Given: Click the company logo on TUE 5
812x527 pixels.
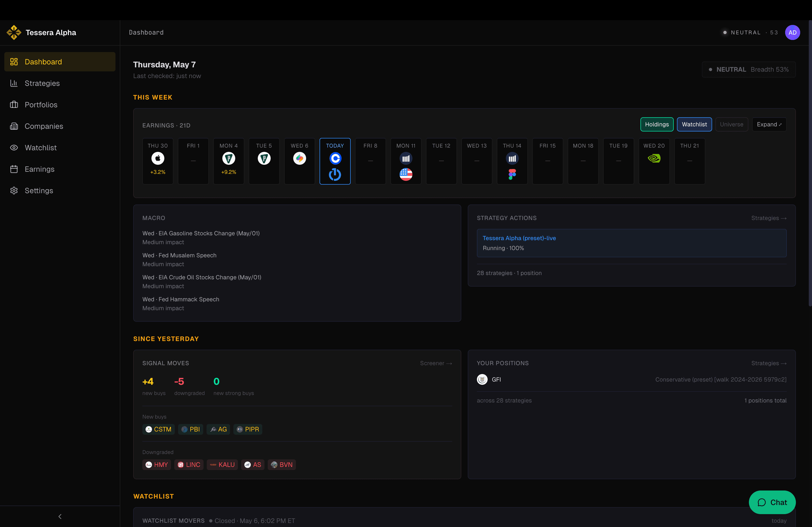Looking at the screenshot, I should tap(264, 158).
